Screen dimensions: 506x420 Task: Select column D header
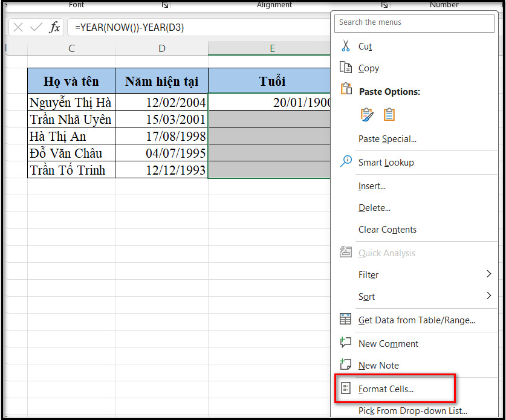click(161, 48)
